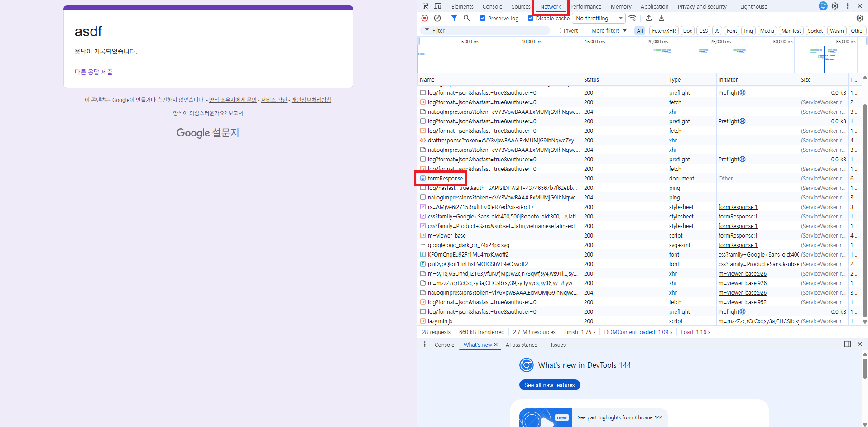The image size is (868, 427).
Task: Select the formResponse request row
Action: [x=445, y=179]
